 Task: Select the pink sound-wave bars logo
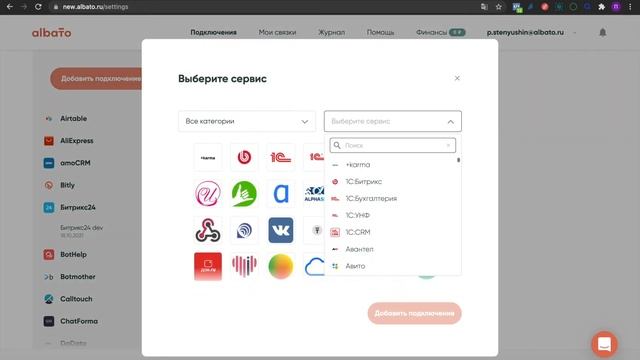tap(244, 266)
